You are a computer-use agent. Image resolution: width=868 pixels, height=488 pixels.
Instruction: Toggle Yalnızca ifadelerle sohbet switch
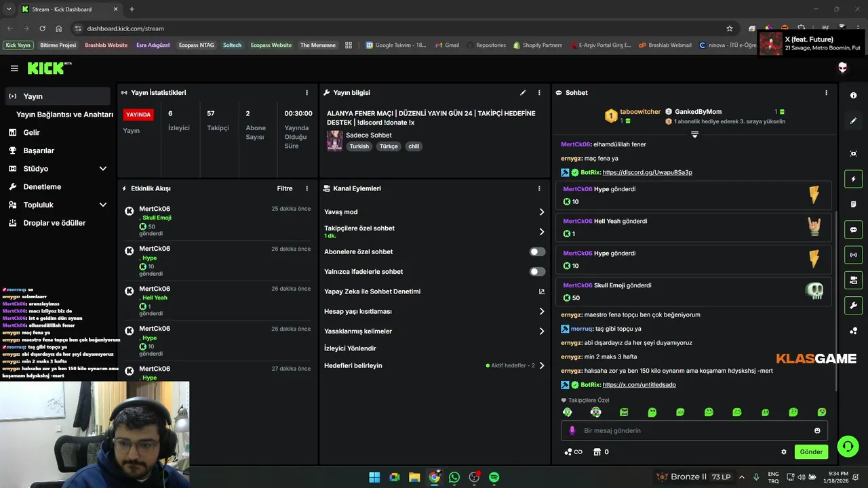pyautogui.click(x=537, y=272)
